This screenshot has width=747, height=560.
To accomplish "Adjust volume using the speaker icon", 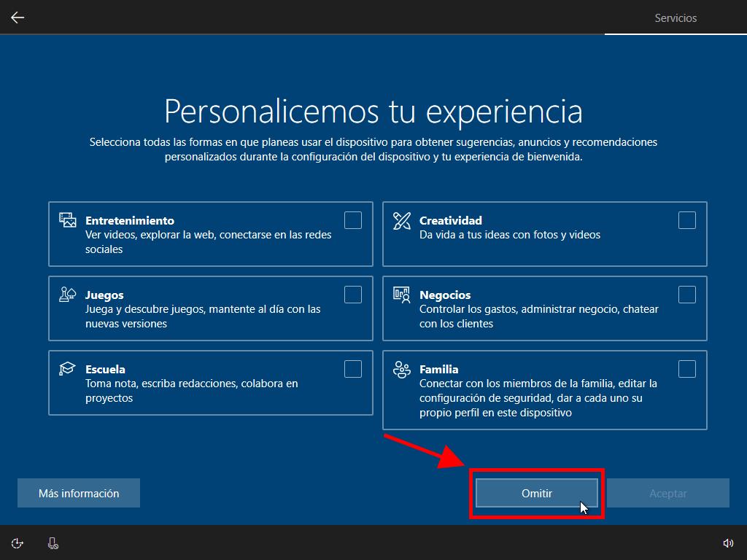I will [x=727, y=542].
